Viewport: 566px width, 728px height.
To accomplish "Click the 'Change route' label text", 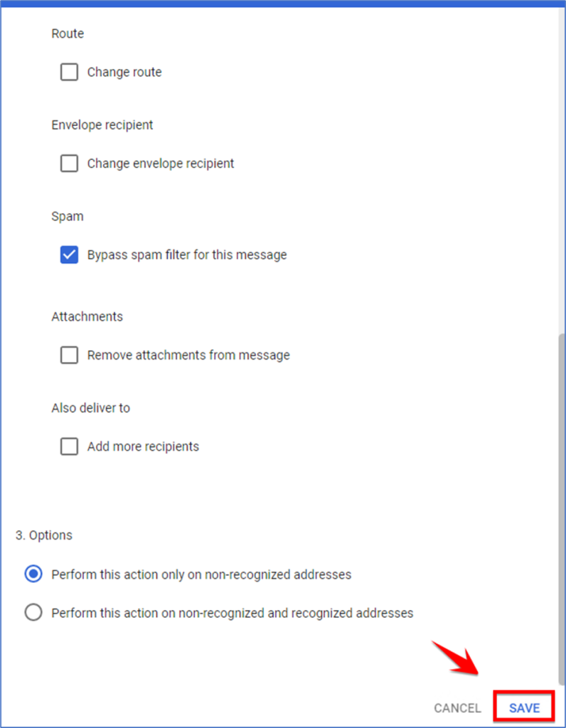I will [x=124, y=73].
